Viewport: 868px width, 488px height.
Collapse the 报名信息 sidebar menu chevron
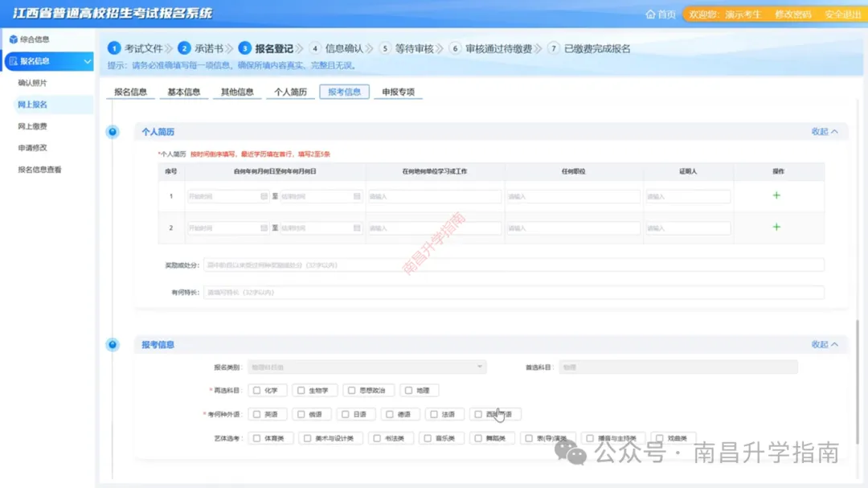[87, 61]
